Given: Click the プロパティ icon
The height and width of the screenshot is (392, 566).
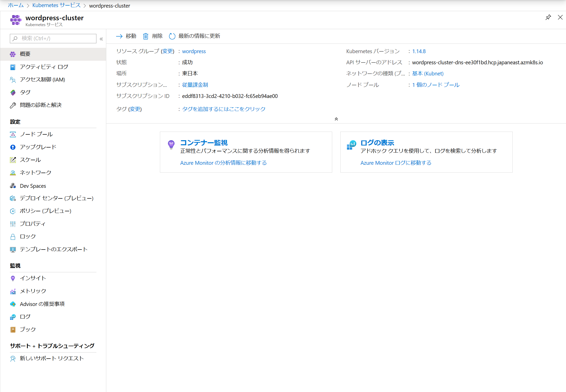Looking at the screenshot, I should point(13,224).
